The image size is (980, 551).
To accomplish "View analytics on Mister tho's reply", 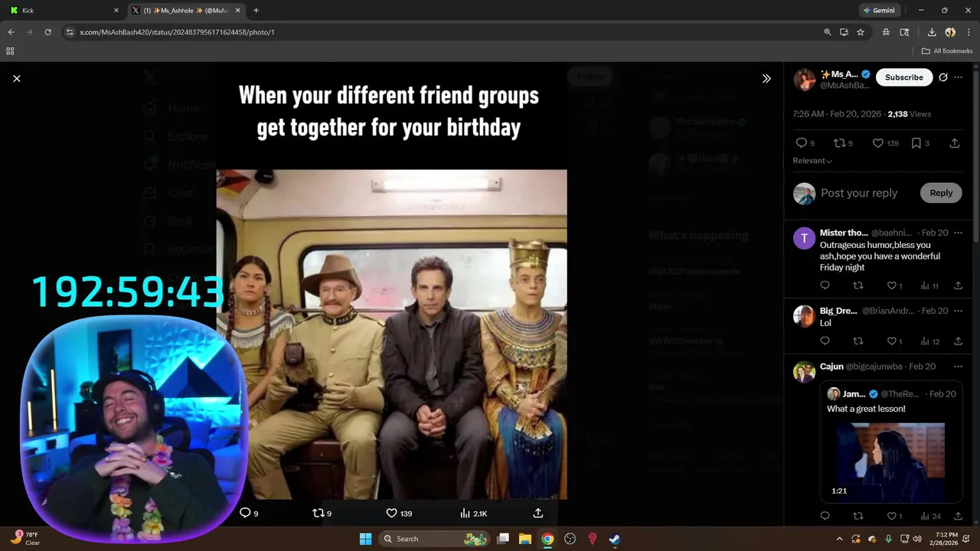I will pos(929,285).
